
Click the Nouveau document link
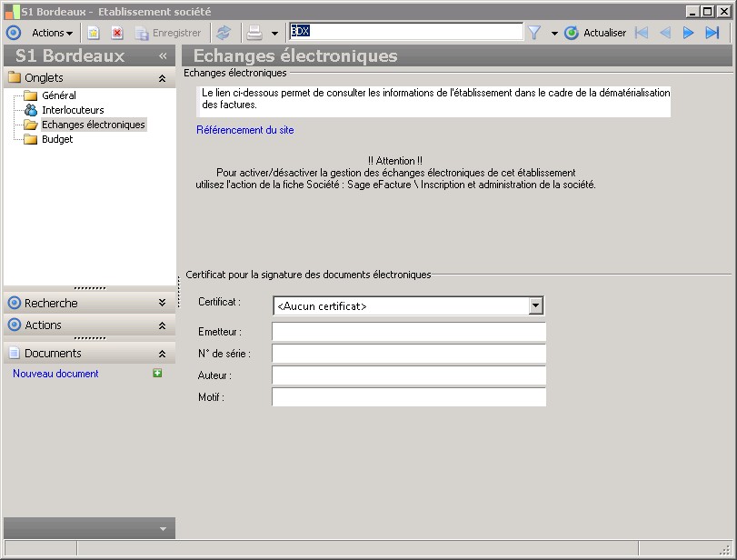[x=55, y=374]
